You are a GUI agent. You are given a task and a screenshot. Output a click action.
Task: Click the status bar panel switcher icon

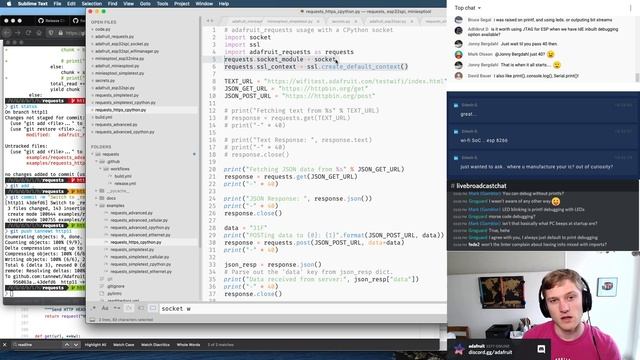(x=93, y=320)
